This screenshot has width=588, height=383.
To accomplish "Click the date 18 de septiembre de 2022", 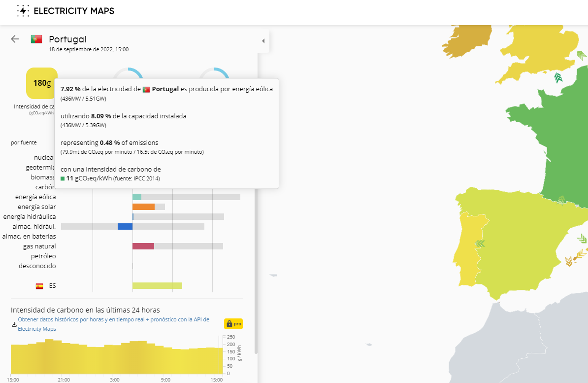I will click(89, 49).
